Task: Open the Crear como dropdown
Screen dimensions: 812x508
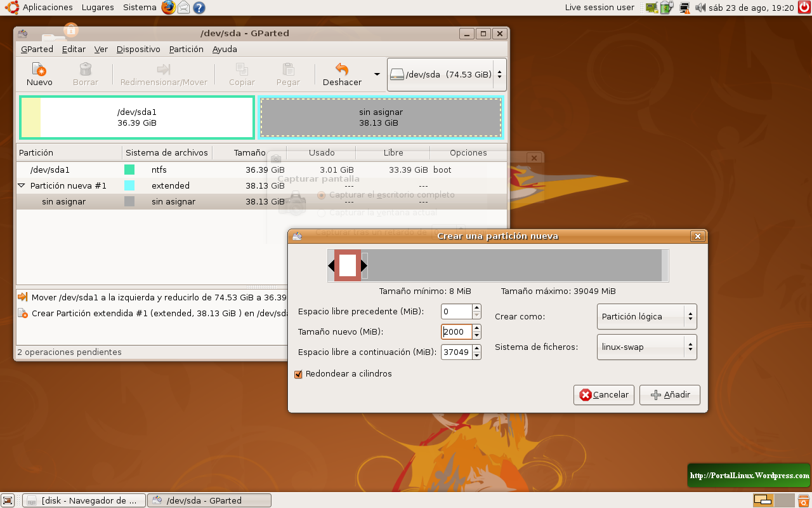Action: pyautogui.click(x=646, y=316)
